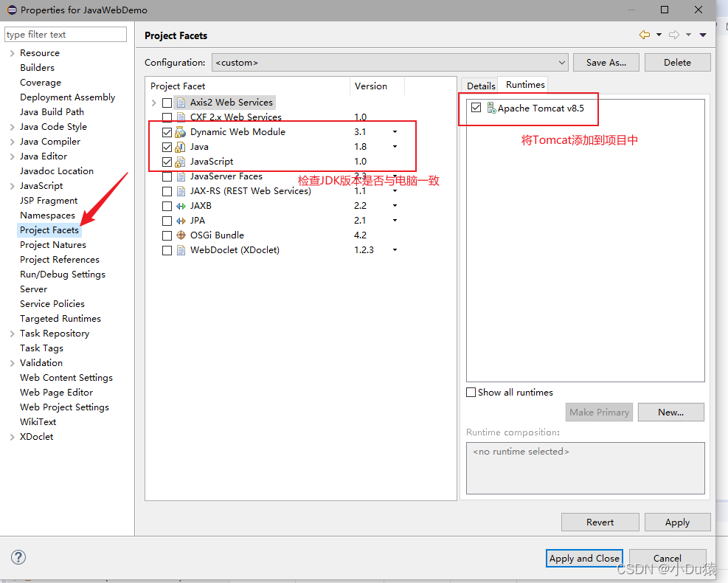
Task: Click the Revert button
Action: click(x=600, y=522)
